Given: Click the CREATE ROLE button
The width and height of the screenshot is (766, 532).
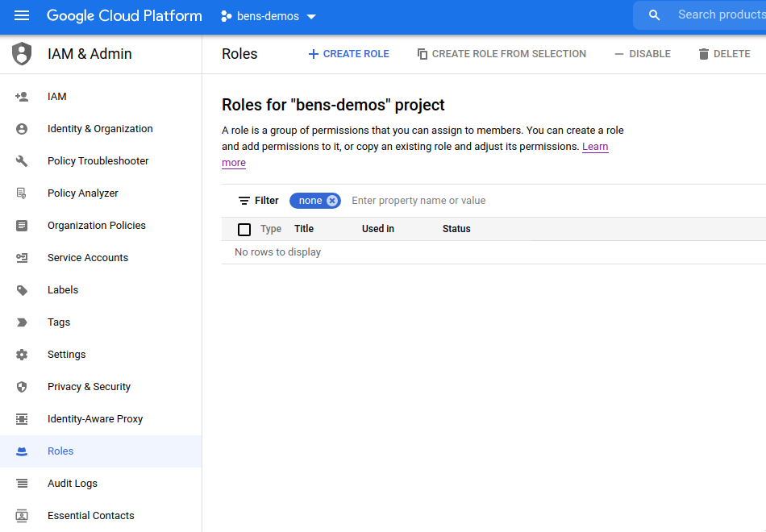Looking at the screenshot, I should 348,53.
